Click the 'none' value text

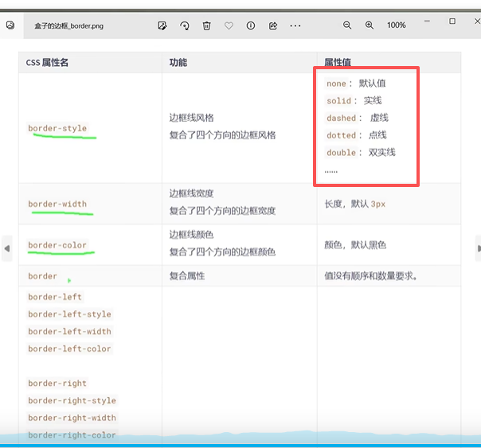pyautogui.click(x=336, y=84)
